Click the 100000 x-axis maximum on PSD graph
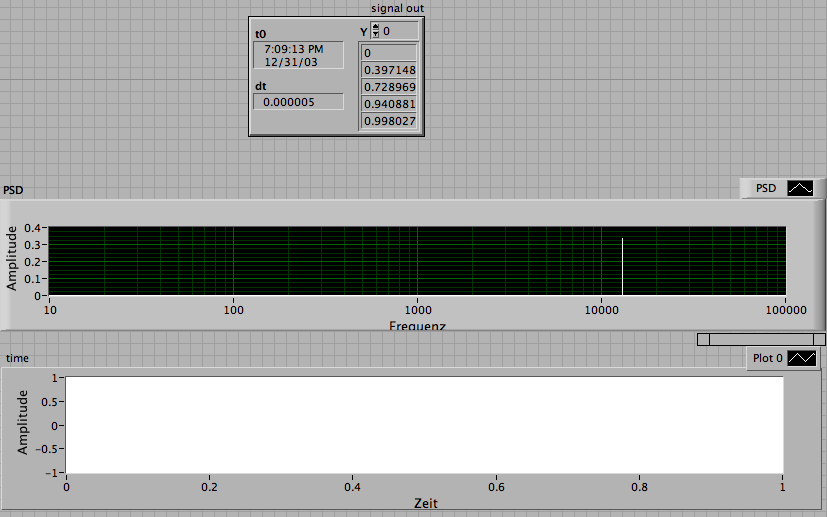Image resolution: width=827 pixels, height=517 pixels. [x=786, y=310]
